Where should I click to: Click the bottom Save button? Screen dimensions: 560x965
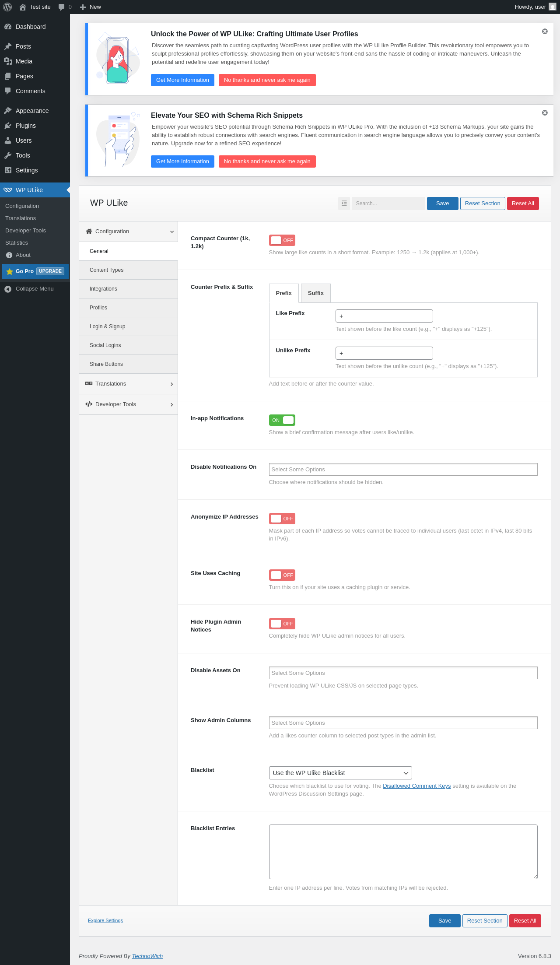pyautogui.click(x=445, y=921)
